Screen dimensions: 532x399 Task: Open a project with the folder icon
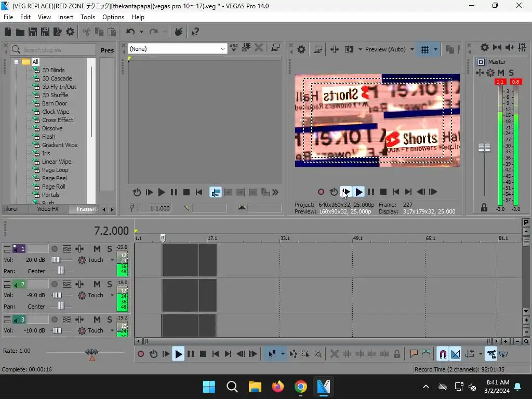pos(20,32)
